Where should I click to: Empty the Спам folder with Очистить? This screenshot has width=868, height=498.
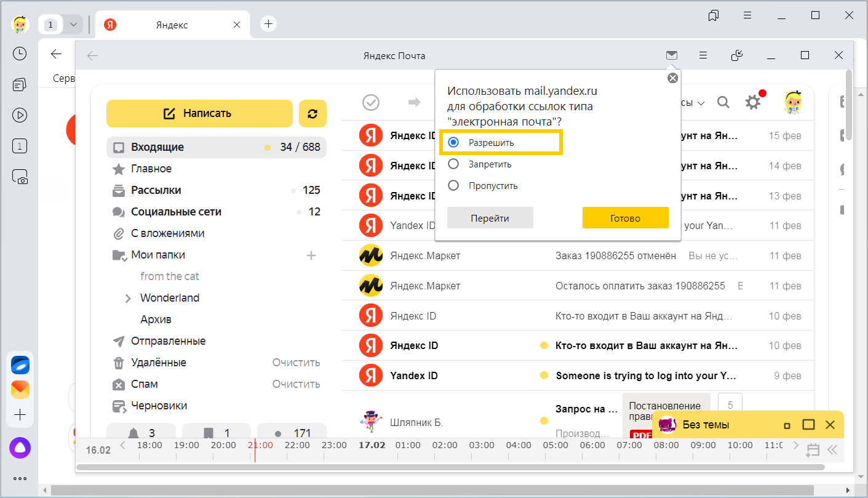[x=297, y=384]
